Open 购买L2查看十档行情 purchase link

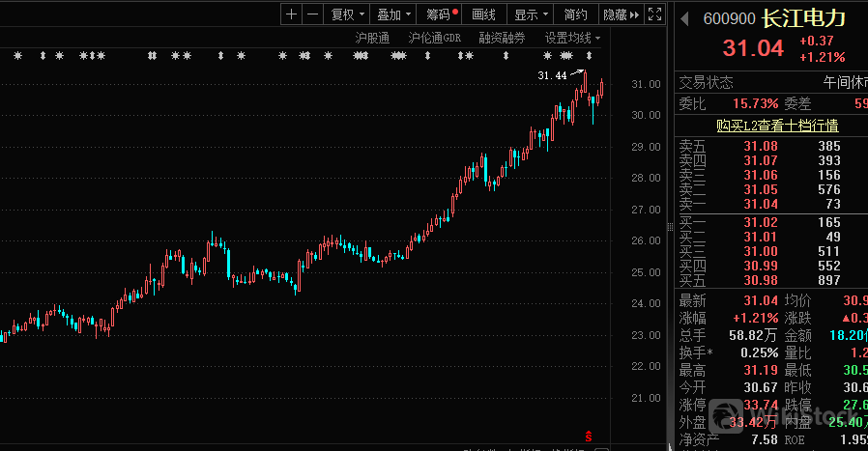777,125
